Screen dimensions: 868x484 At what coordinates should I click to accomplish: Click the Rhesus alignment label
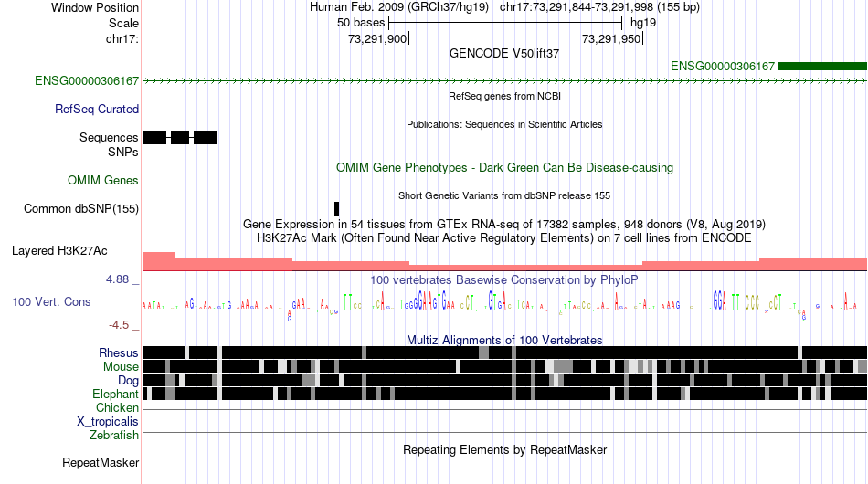[119, 352]
